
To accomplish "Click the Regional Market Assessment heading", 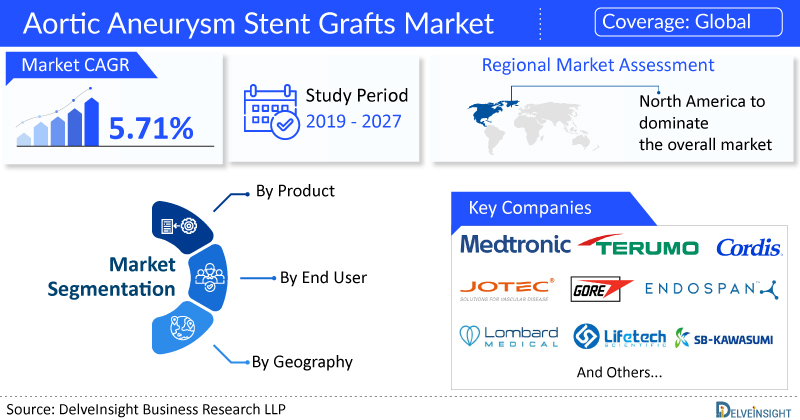I will coord(598,65).
